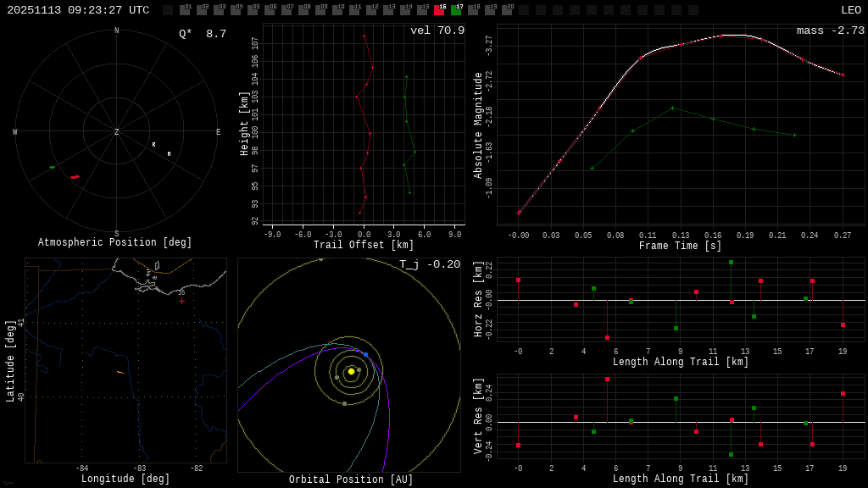Click the zenith Z label
Viewport: 868px width, 488px height.
(x=116, y=131)
